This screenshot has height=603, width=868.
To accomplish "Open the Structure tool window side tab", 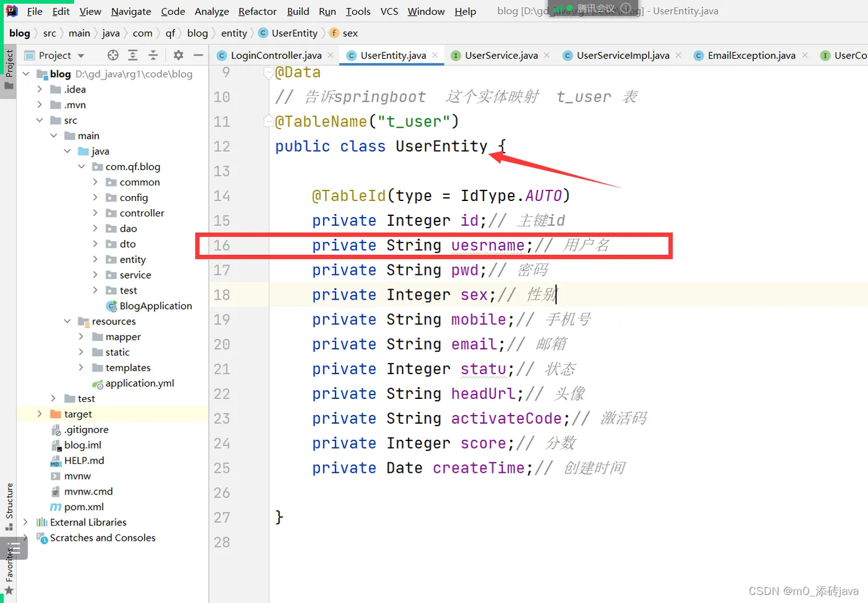I will click(x=9, y=507).
